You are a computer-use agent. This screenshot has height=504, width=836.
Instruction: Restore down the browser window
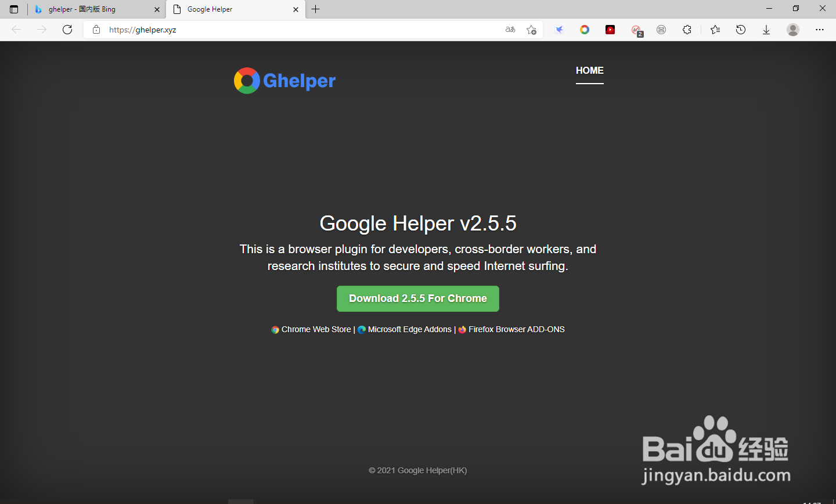[796, 9]
